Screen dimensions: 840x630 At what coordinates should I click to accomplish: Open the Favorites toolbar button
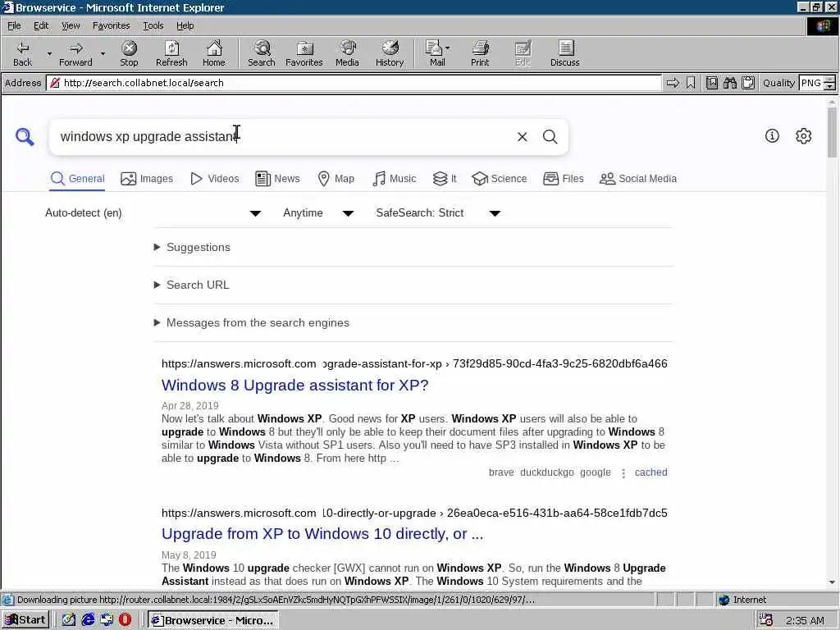(x=304, y=53)
